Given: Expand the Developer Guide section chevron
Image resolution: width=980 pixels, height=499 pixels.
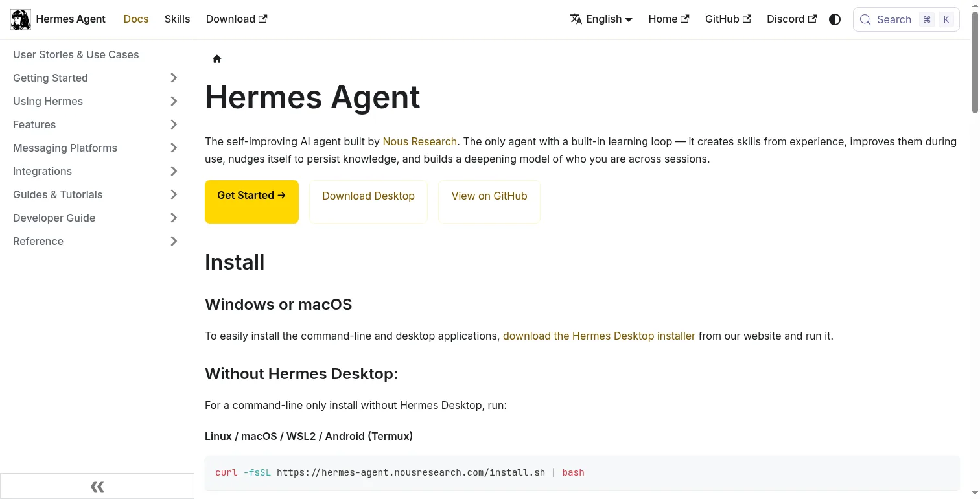Looking at the screenshot, I should point(174,218).
